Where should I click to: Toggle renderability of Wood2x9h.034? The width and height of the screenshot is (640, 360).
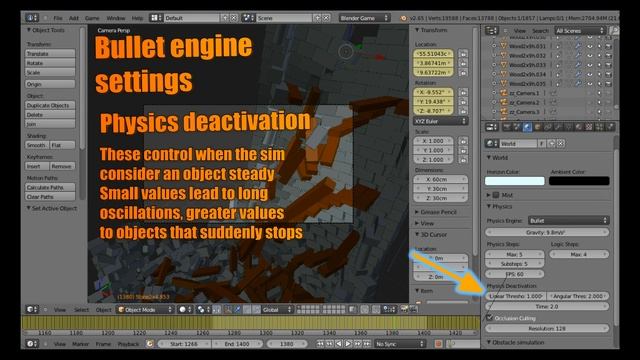click(608, 74)
